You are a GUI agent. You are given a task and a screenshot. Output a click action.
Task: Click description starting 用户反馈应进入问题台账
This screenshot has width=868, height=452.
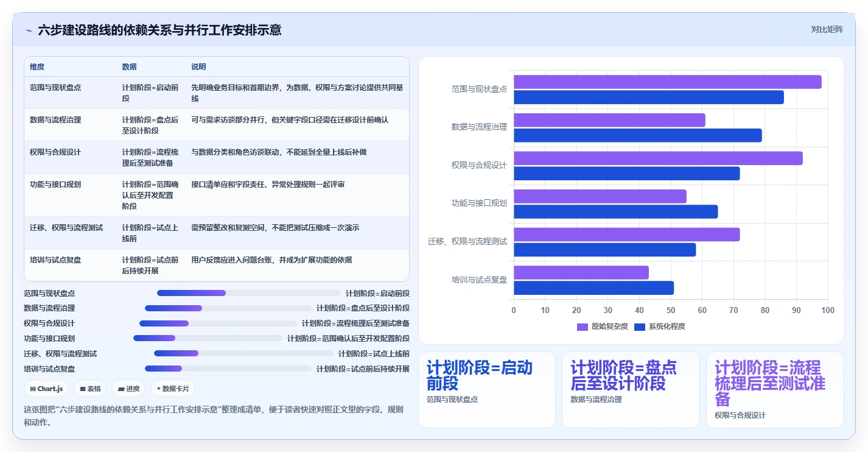(271, 260)
